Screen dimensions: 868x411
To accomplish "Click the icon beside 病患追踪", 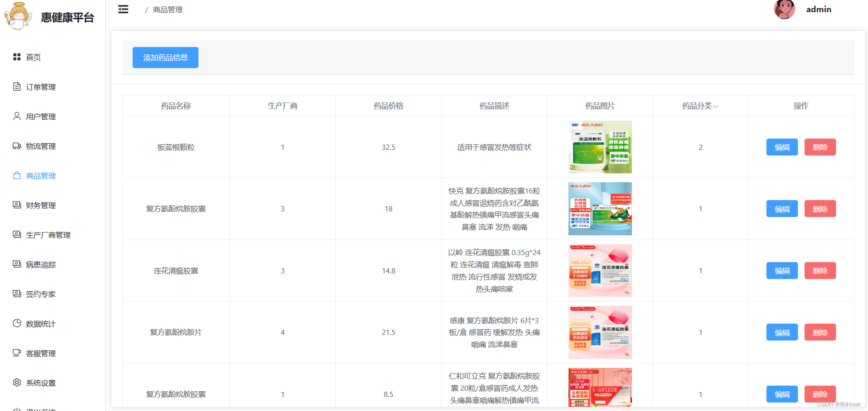I will coord(17,264).
